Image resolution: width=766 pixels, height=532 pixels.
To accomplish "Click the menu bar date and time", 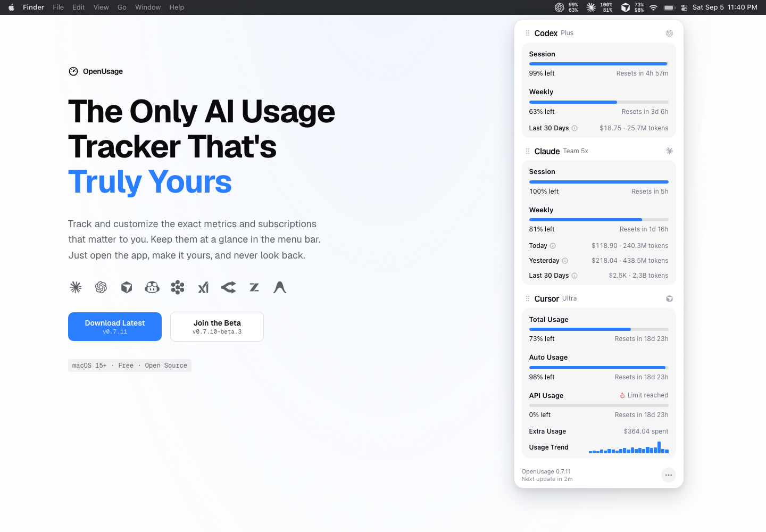I will 725,7.
